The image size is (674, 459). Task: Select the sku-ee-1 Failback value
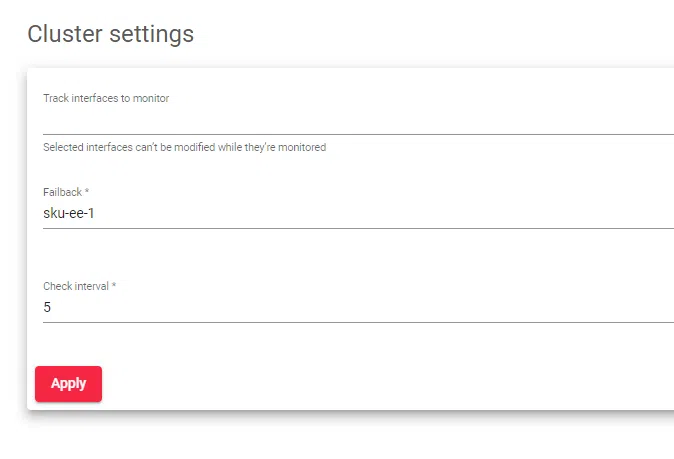pos(69,213)
